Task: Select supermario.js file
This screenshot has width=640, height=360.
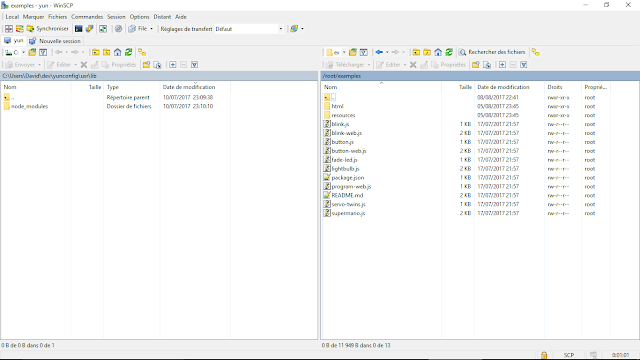Action: (x=348, y=213)
